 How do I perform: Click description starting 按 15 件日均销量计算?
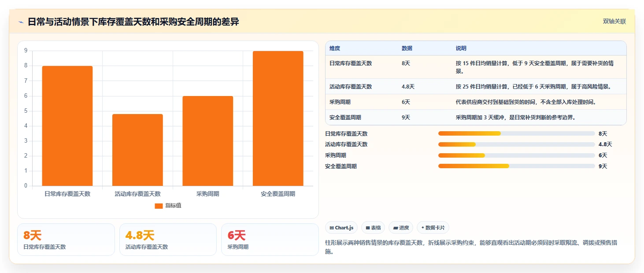tap(535, 67)
